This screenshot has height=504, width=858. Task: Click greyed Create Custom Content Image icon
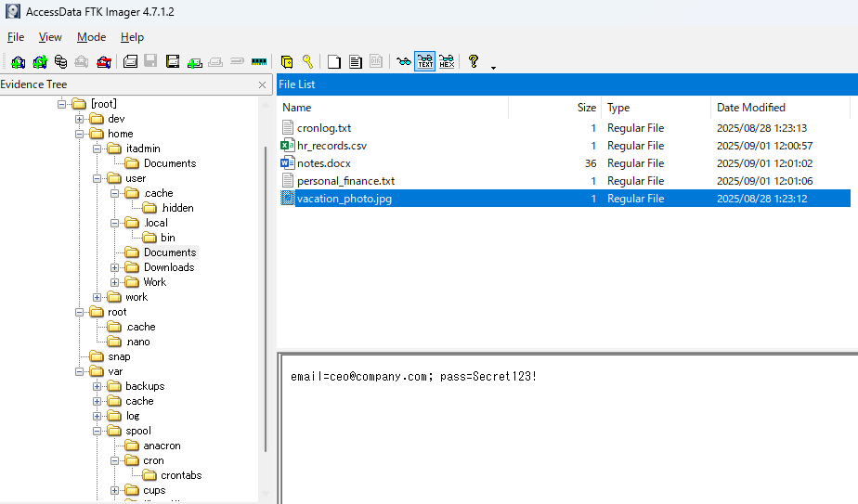coord(215,62)
